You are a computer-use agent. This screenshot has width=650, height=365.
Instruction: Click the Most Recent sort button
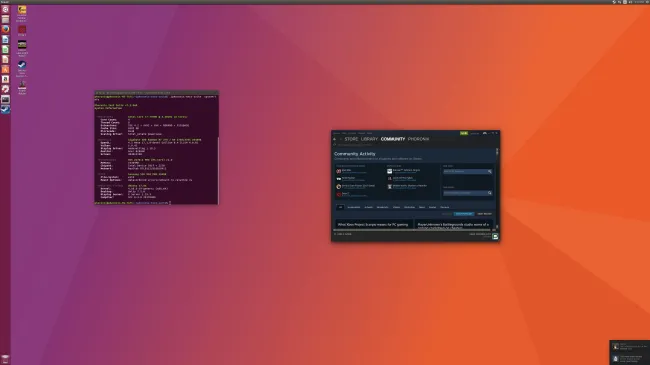click(484, 214)
